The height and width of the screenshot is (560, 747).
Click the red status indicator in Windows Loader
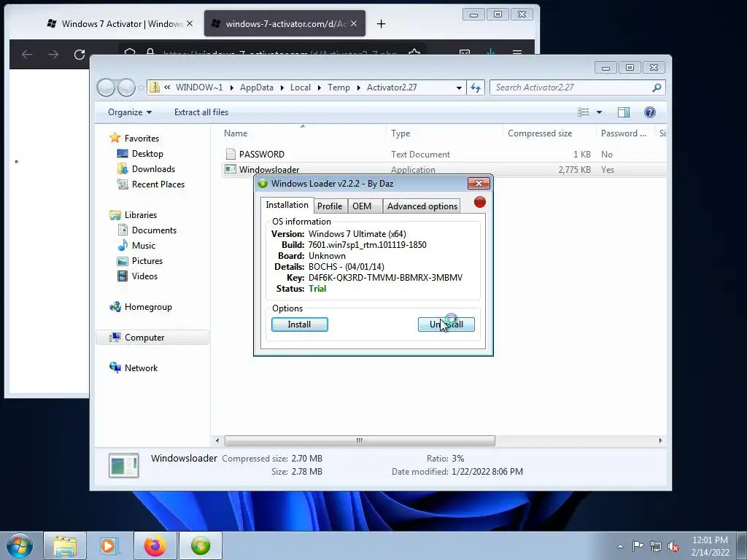(x=480, y=203)
